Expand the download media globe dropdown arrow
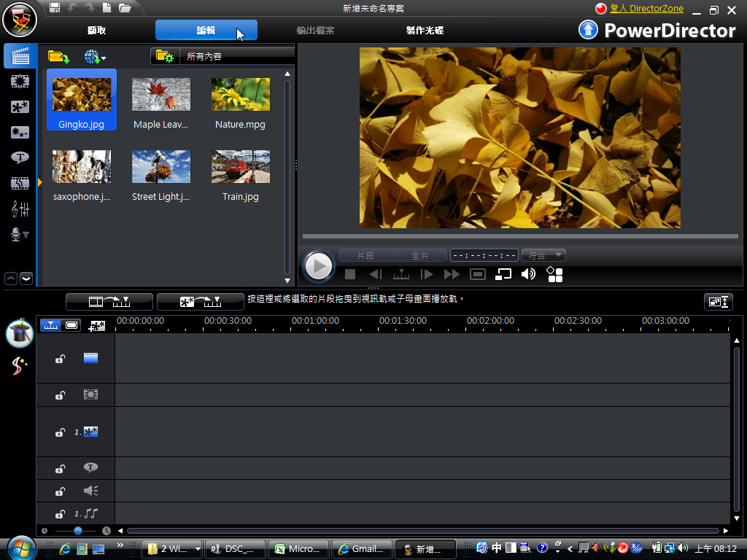 [x=104, y=58]
